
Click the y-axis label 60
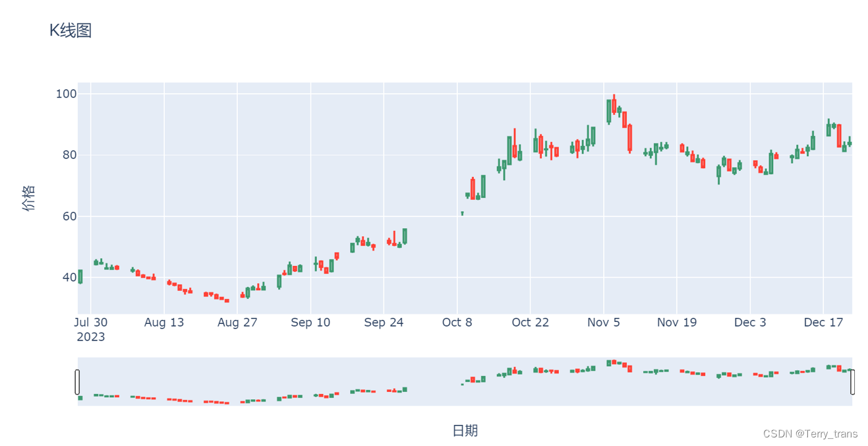pos(70,216)
